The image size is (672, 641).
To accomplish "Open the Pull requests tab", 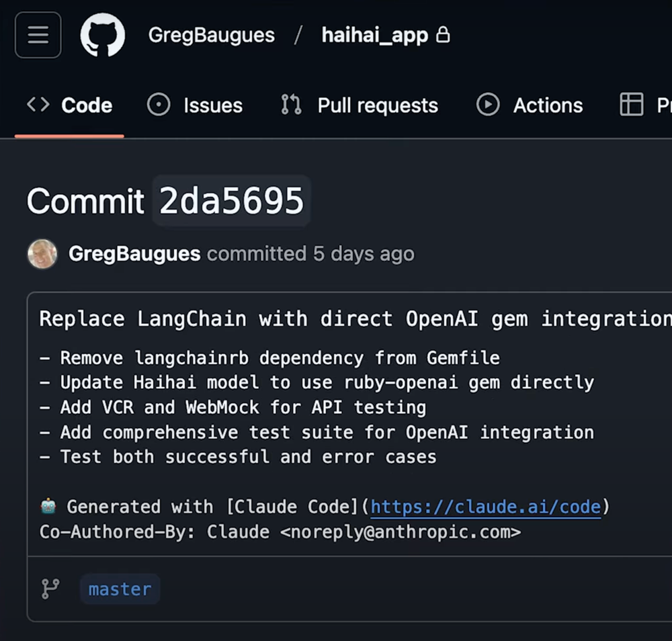I will pyautogui.click(x=378, y=105).
